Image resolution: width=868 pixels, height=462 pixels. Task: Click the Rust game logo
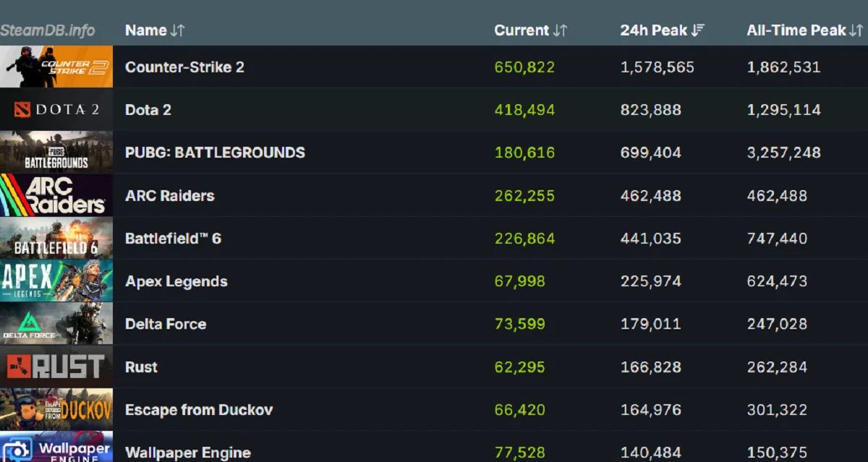click(x=56, y=367)
